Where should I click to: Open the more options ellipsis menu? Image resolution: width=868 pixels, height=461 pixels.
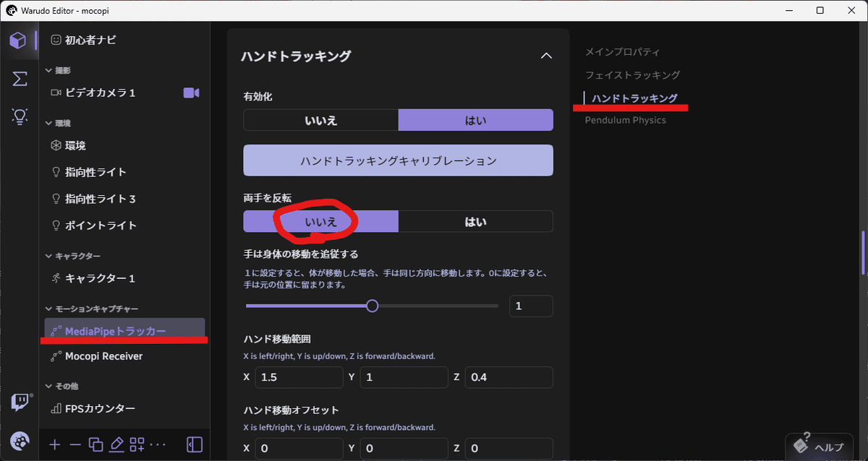click(x=157, y=444)
